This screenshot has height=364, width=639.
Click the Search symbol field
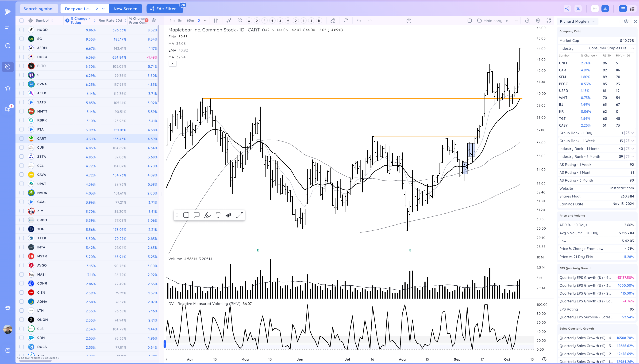click(x=38, y=9)
